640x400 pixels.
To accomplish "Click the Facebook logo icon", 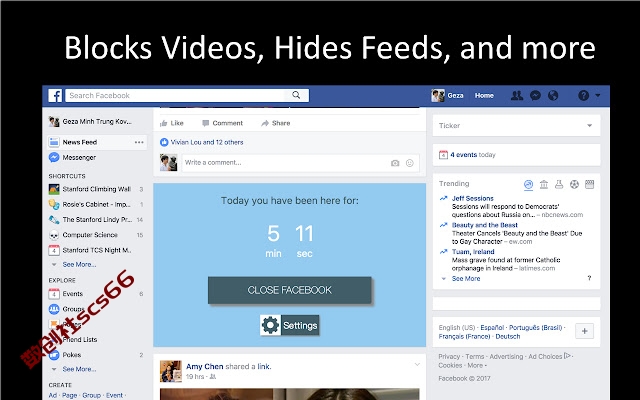I will 55,96.
